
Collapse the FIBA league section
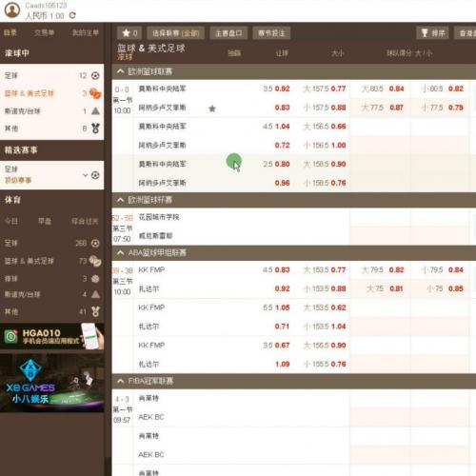pyautogui.click(x=120, y=381)
